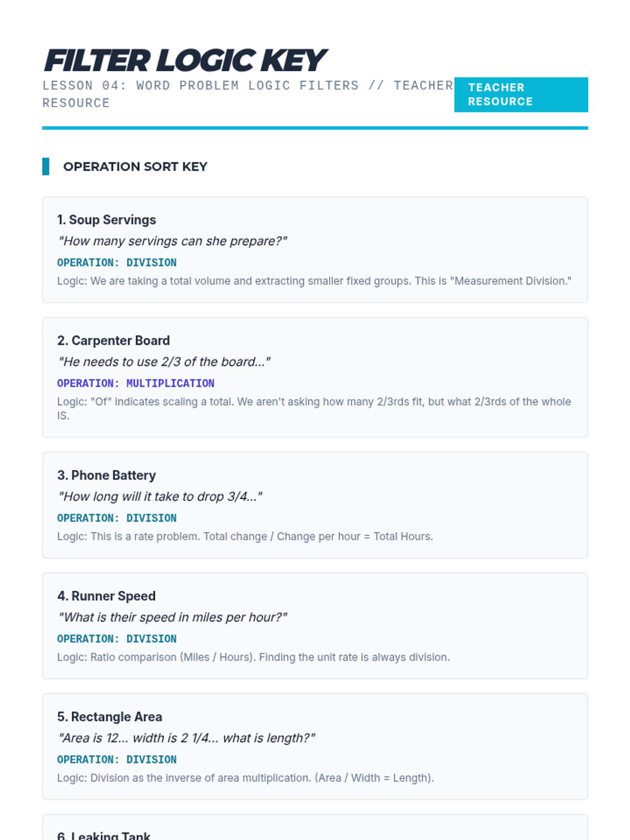Click the teal bar beside Operation Sort Key
Viewport: 630px width, 840px height.
click(x=46, y=166)
